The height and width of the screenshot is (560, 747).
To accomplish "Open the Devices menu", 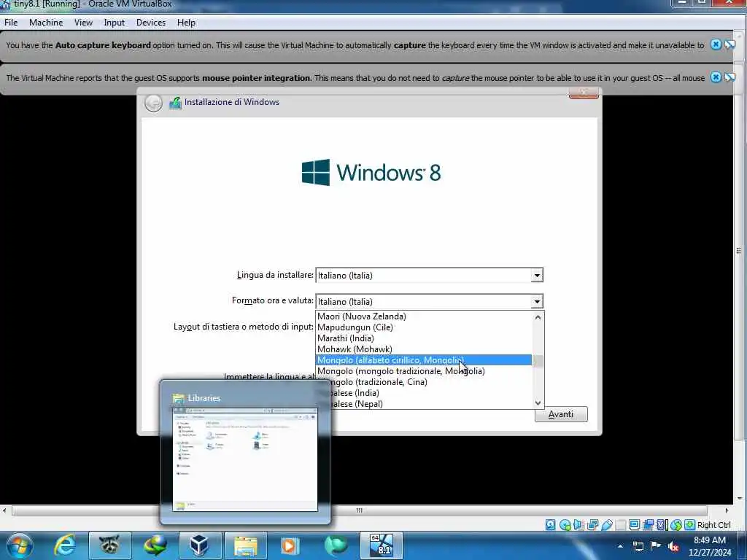I will 150,23.
